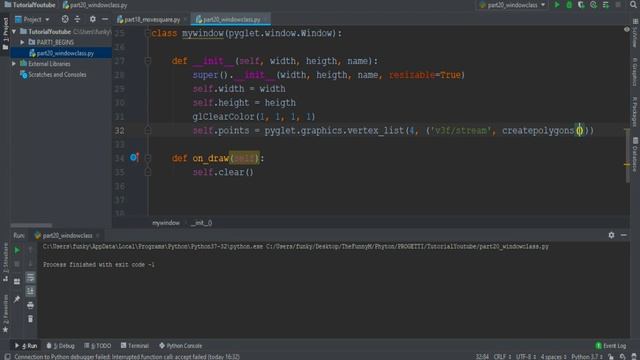Image resolution: width=640 pixels, height=360 pixels.
Task: Click the Project panel horizontal scrollbar
Action: pyautogui.click(x=31, y=225)
